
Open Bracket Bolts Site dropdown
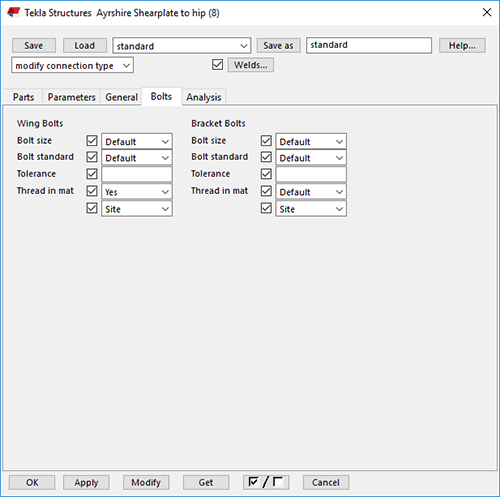[311, 209]
